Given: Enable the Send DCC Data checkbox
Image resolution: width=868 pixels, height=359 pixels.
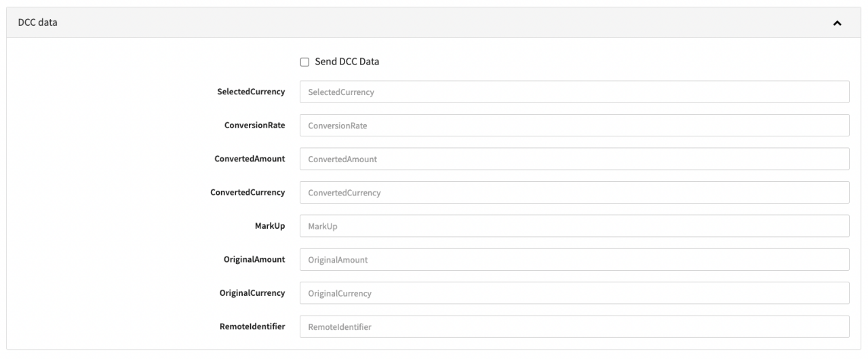Looking at the screenshot, I should pyautogui.click(x=304, y=62).
